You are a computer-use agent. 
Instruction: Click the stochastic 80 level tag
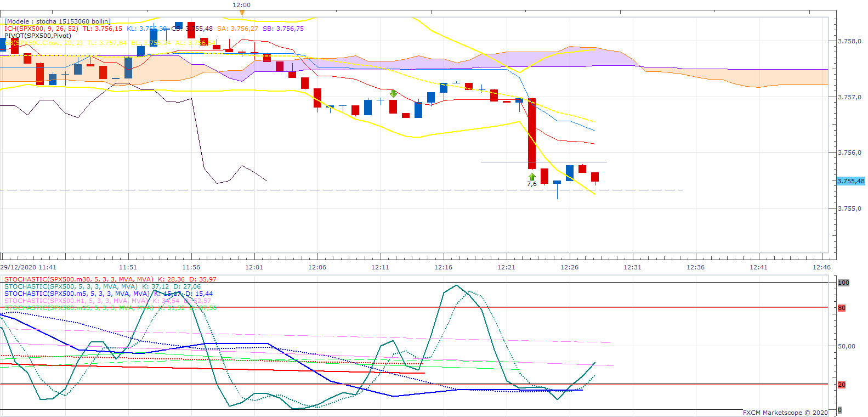842,308
